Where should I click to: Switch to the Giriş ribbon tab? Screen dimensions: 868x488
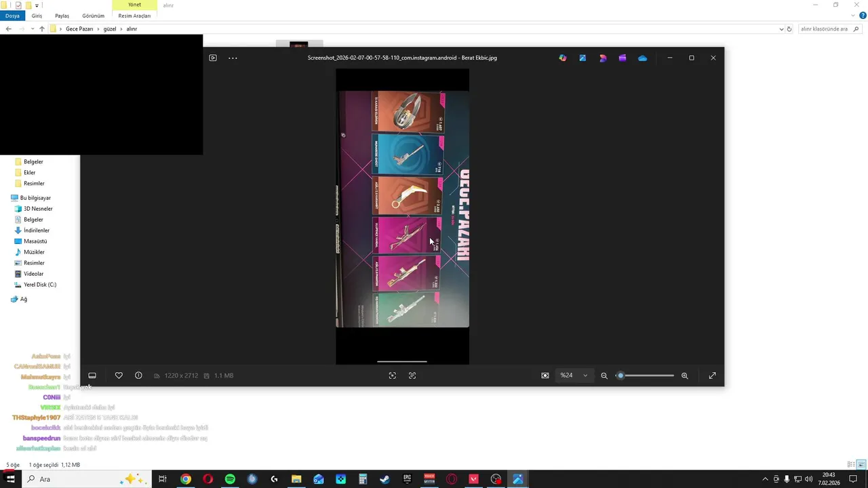(37, 16)
